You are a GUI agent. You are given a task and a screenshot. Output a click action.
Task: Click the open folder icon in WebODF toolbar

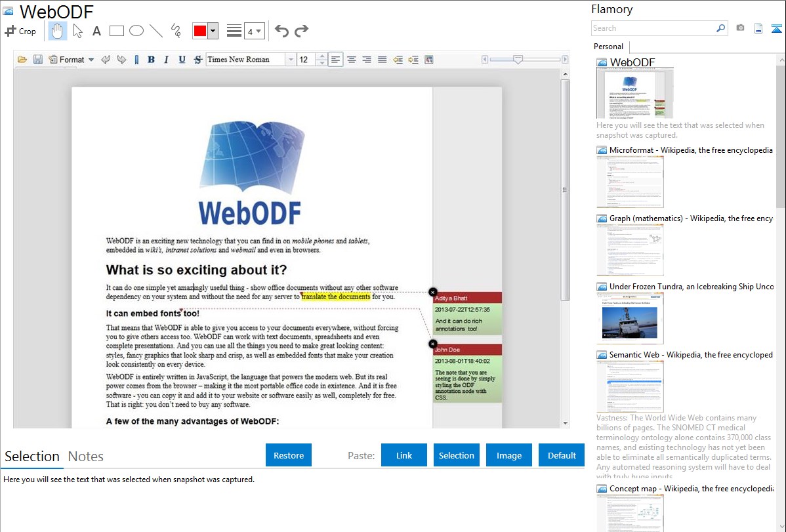pos(22,60)
